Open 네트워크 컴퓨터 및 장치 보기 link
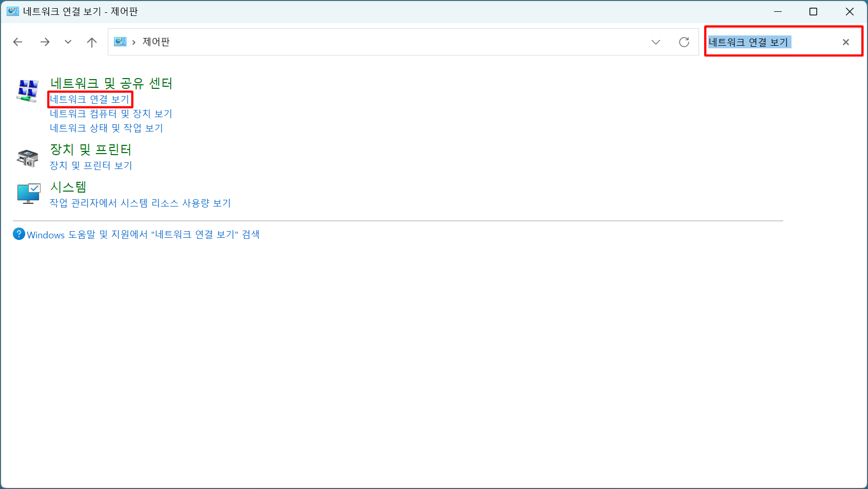This screenshot has height=489, width=868. pos(111,114)
